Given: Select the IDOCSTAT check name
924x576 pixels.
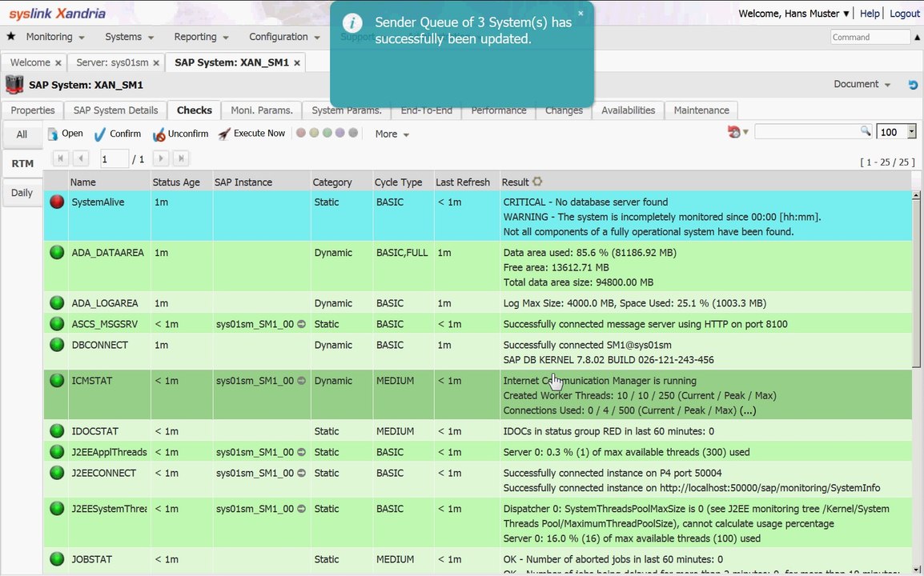Looking at the screenshot, I should [94, 431].
